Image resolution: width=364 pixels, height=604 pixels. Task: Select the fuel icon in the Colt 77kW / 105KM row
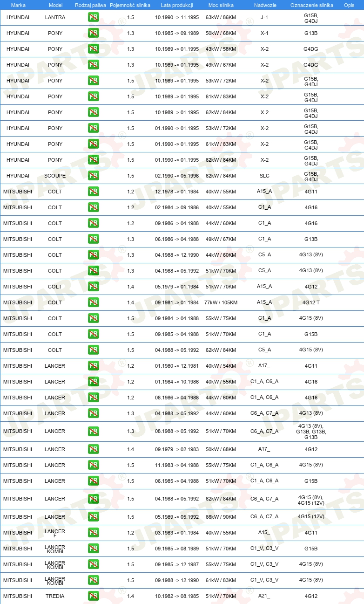tap(93, 303)
